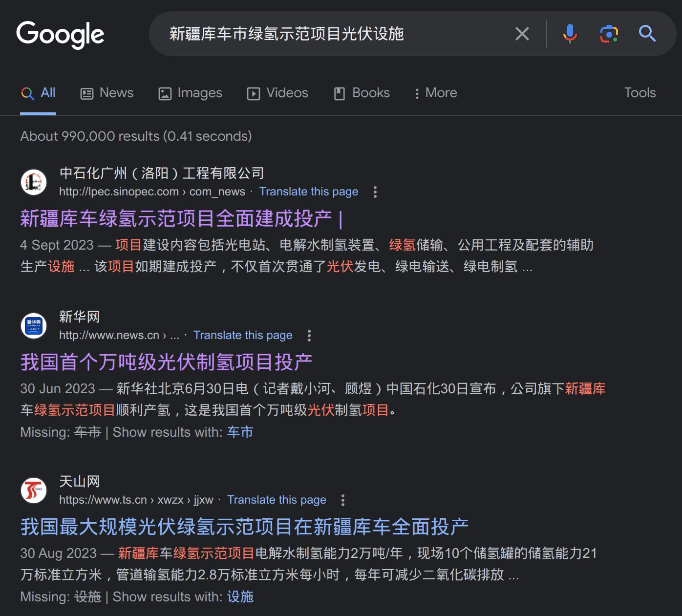Show results that include 设施
The height and width of the screenshot is (616, 682).
point(240,597)
